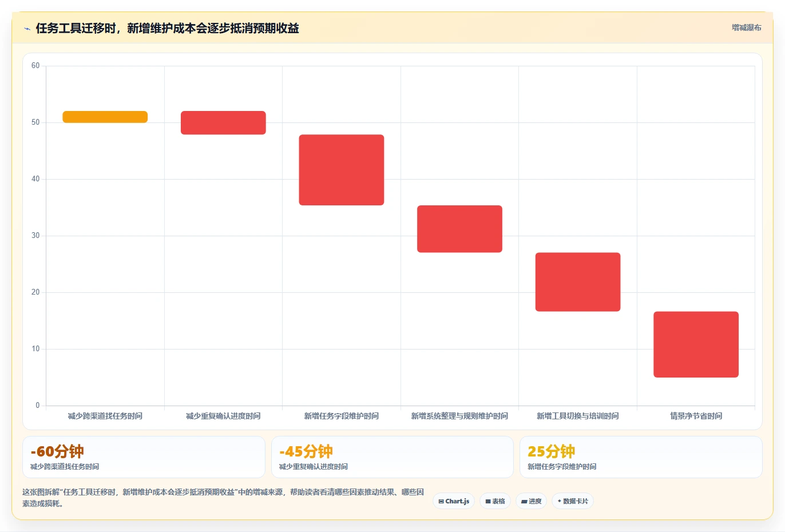Click axis label 情景净节省时间

[x=696, y=416]
